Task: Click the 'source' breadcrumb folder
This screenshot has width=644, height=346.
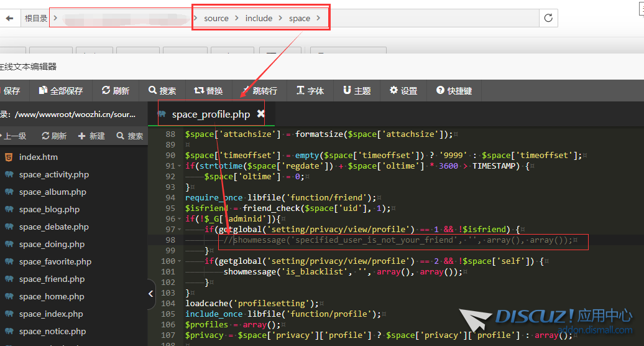Action: (216, 18)
